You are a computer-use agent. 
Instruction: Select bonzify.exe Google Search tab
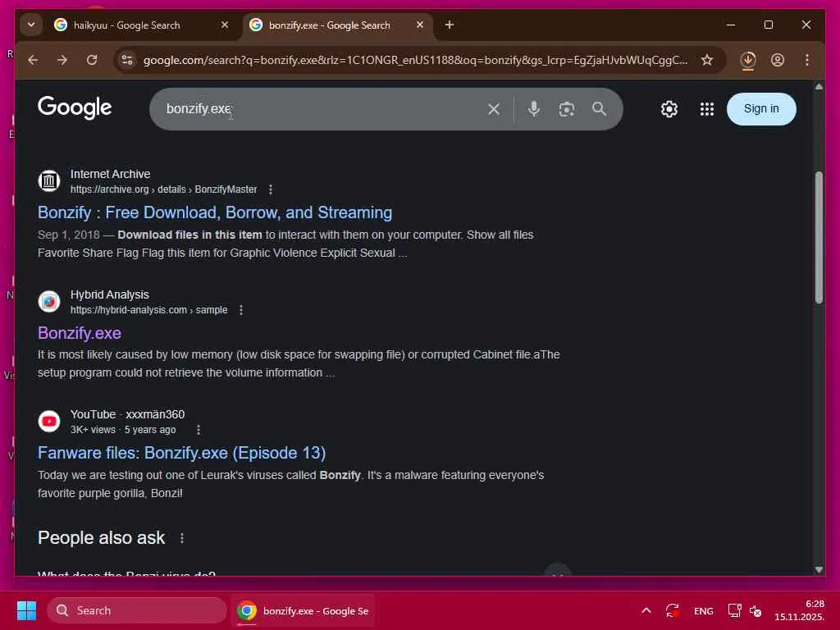[x=337, y=25]
